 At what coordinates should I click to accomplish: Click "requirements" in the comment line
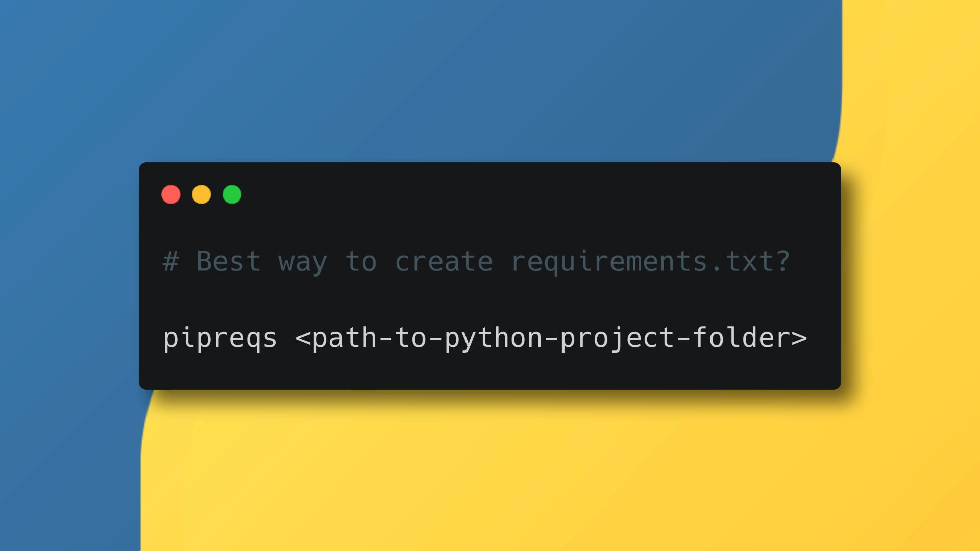609,261
